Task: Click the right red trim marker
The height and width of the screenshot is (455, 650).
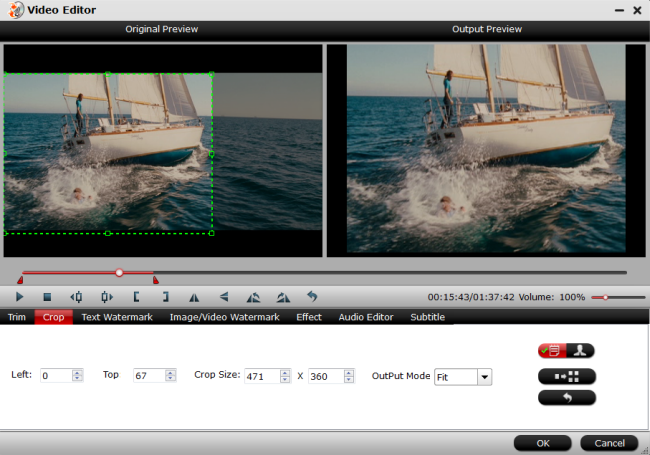Action: (x=156, y=281)
